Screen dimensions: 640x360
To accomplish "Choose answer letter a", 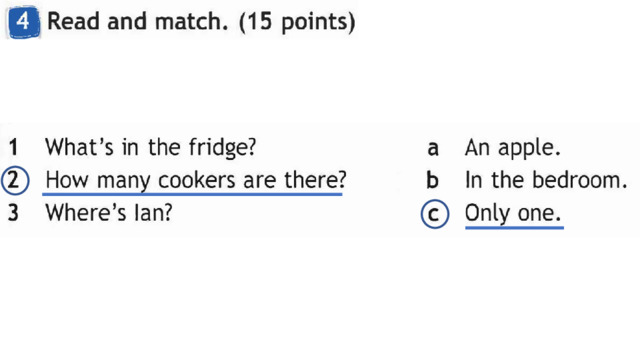I will pos(433,149).
